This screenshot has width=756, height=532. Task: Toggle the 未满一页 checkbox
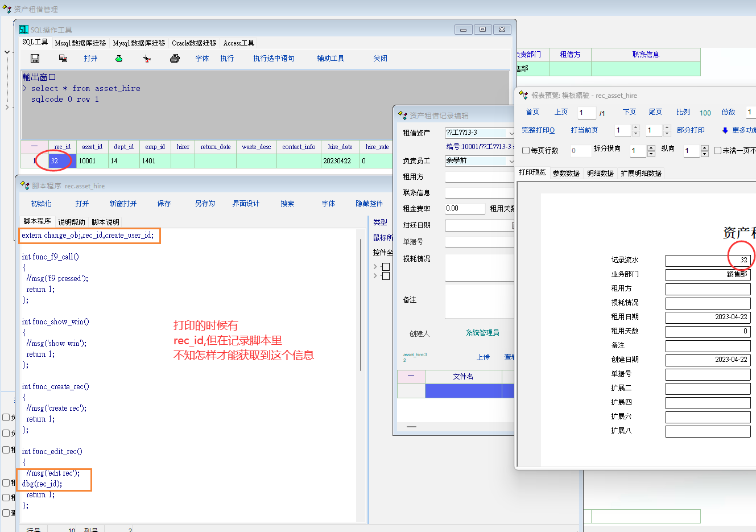717,151
